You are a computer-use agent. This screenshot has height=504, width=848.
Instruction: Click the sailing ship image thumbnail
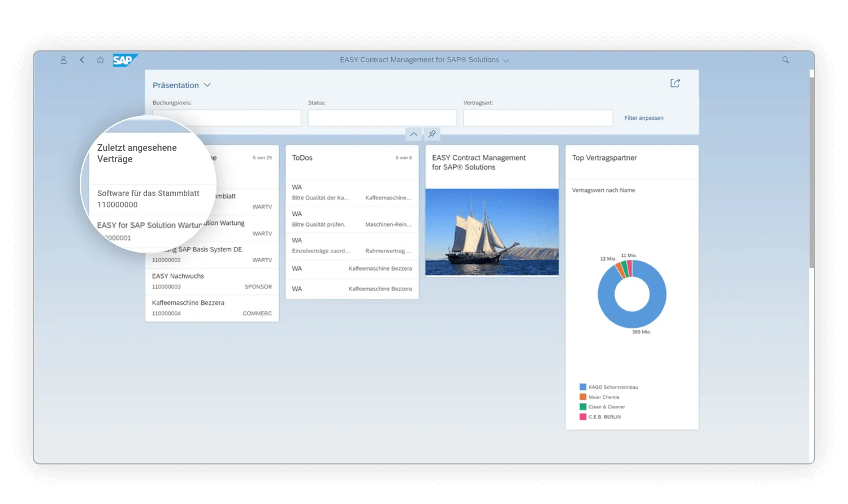point(491,232)
